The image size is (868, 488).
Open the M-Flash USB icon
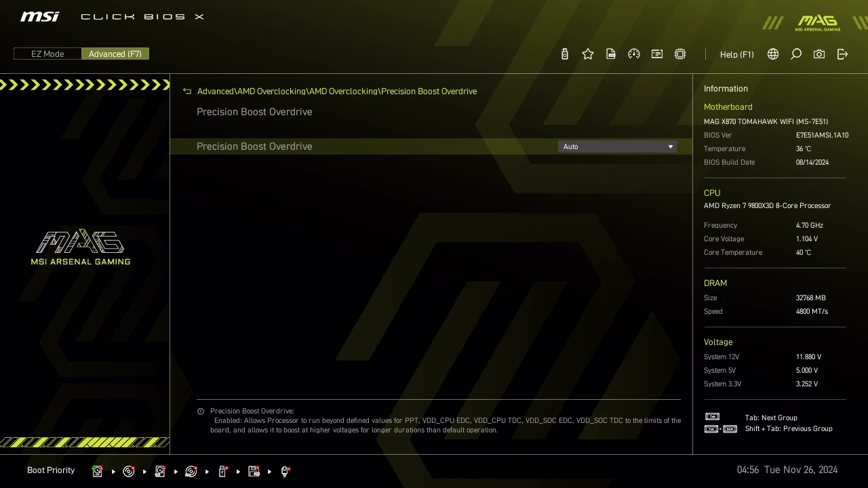[x=565, y=54]
